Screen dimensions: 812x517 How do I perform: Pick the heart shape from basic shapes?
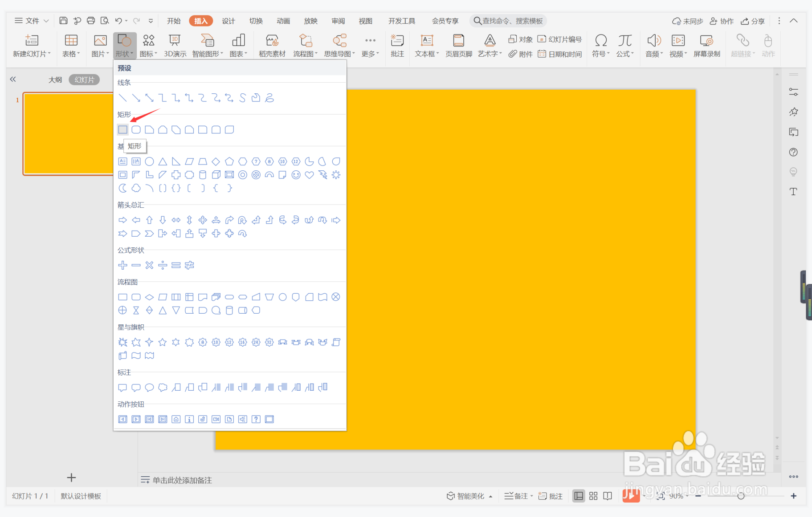point(309,175)
